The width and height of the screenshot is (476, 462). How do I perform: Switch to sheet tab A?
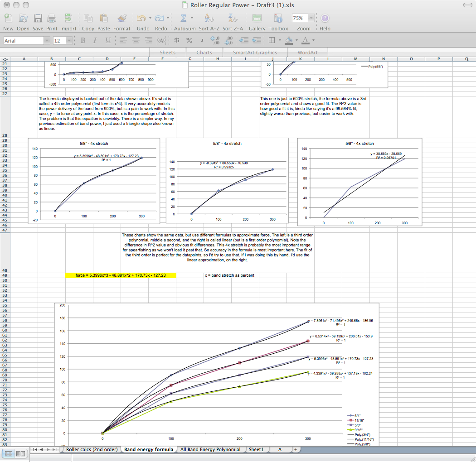pos(280,449)
